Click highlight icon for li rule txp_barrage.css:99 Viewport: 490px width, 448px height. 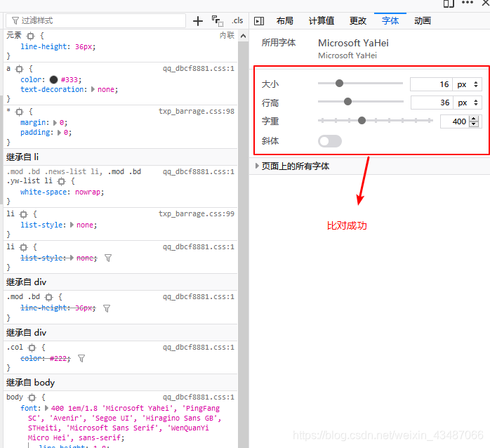click(x=23, y=214)
